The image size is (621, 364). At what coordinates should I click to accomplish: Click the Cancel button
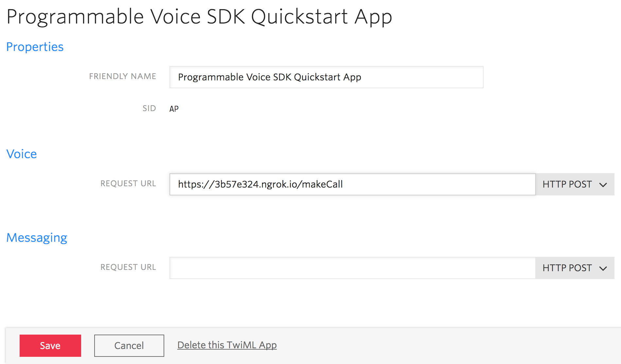pos(129,346)
